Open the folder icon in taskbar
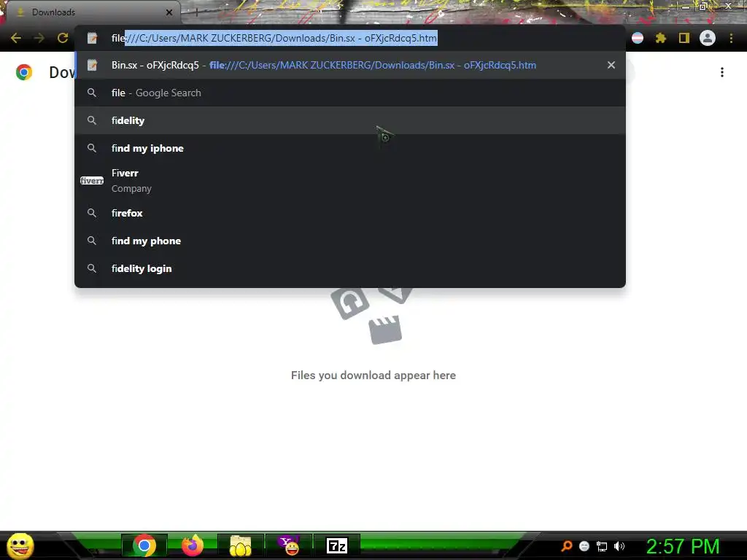 point(241,545)
